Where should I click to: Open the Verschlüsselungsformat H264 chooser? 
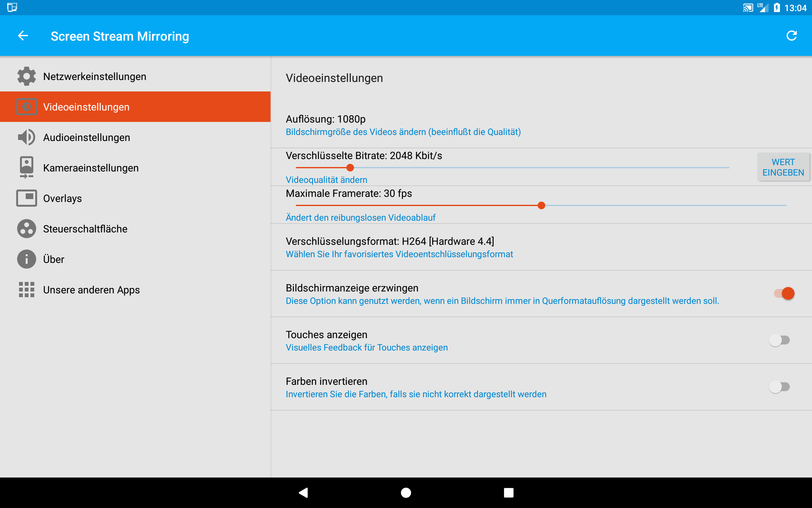[x=541, y=247]
